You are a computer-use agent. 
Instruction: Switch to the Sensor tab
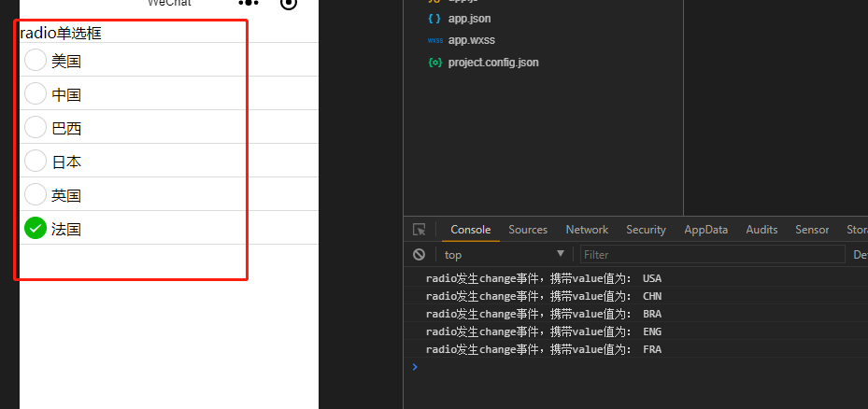pos(812,230)
